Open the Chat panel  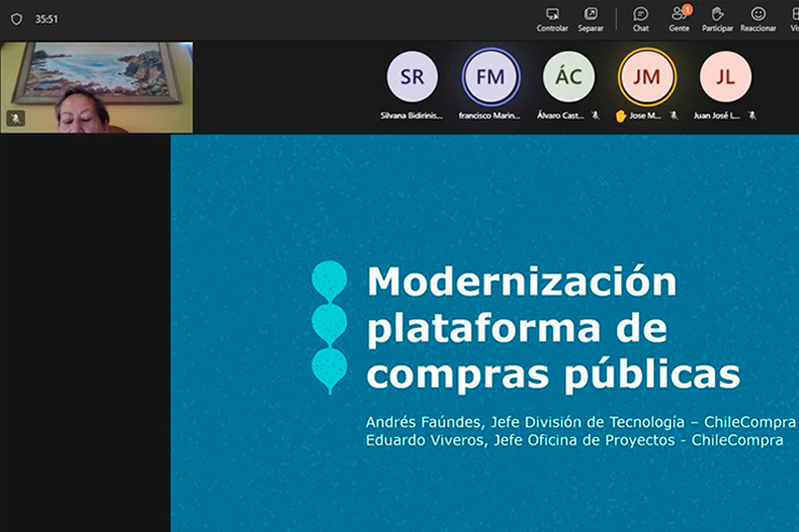pyautogui.click(x=640, y=19)
